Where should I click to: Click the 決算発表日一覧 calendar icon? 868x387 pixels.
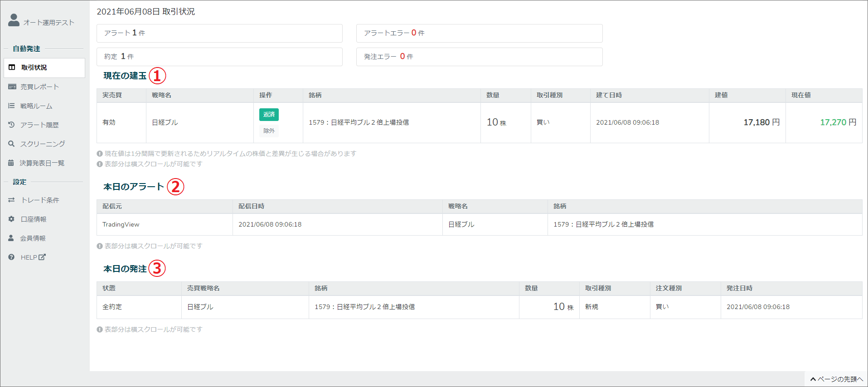(x=11, y=163)
